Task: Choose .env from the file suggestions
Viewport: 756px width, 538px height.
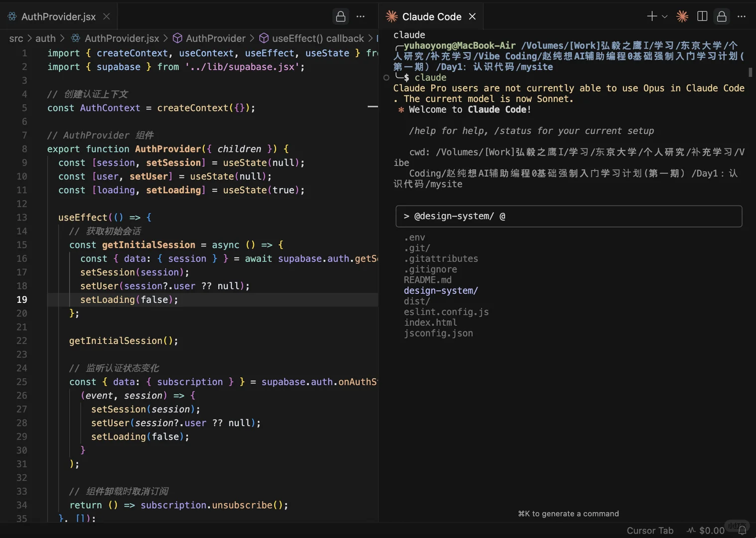Action: (414, 238)
